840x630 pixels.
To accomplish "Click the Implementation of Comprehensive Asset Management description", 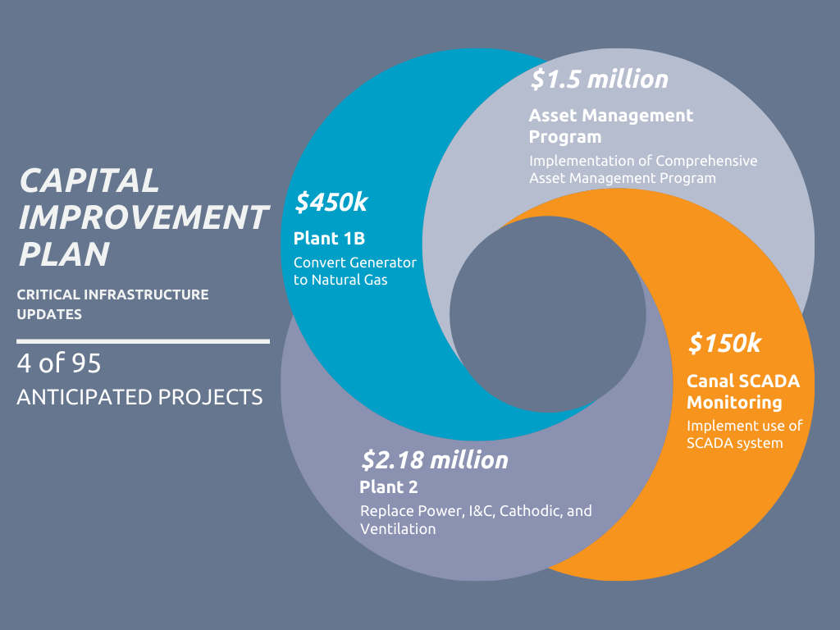I will pyautogui.click(x=642, y=169).
